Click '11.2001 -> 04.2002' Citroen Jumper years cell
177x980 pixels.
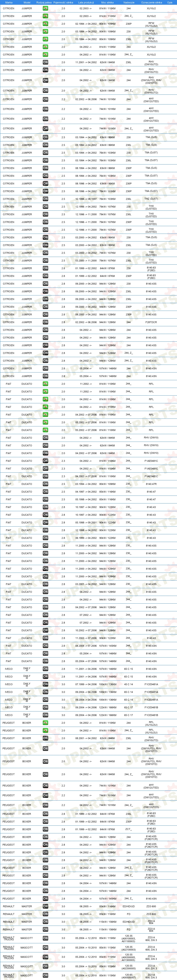(86, 62)
